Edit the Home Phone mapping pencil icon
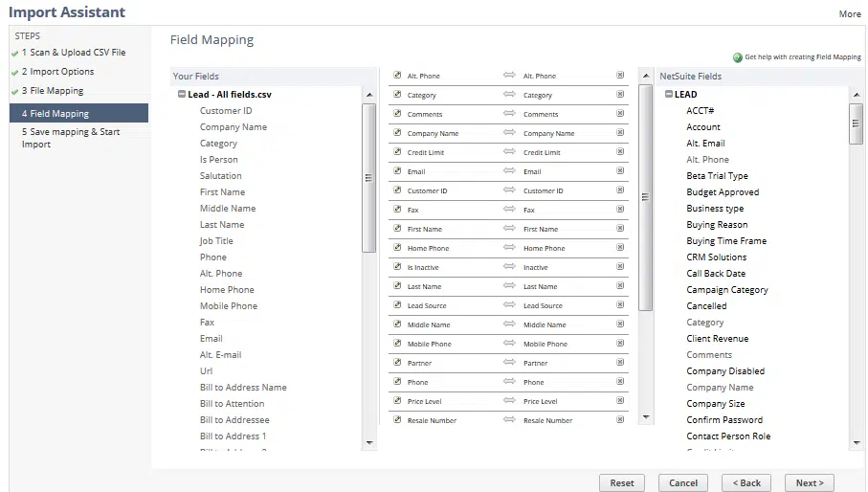The image size is (868, 492). pyautogui.click(x=397, y=247)
